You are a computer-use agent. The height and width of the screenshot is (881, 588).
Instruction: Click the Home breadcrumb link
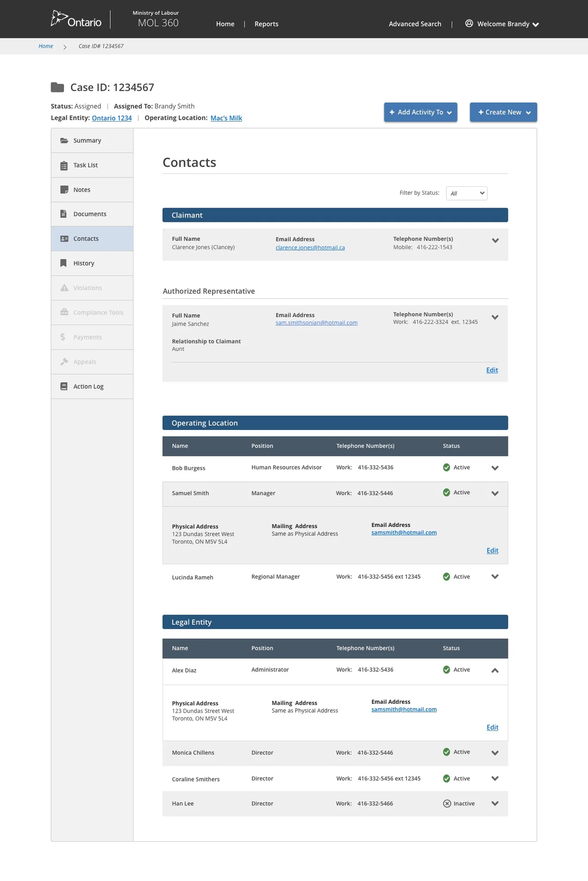point(46,46)
